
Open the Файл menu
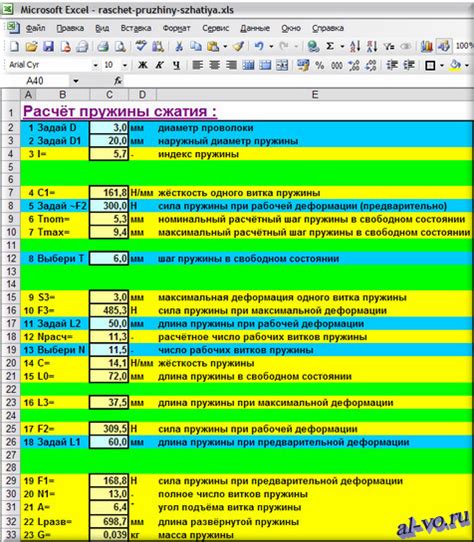[35, 28]
